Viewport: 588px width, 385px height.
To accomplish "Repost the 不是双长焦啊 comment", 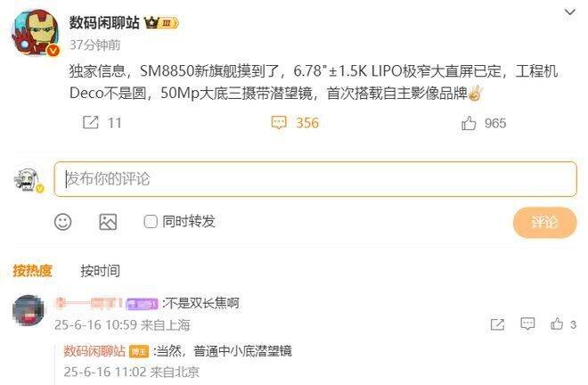I will pyautogui.click(x=497, y=324).
